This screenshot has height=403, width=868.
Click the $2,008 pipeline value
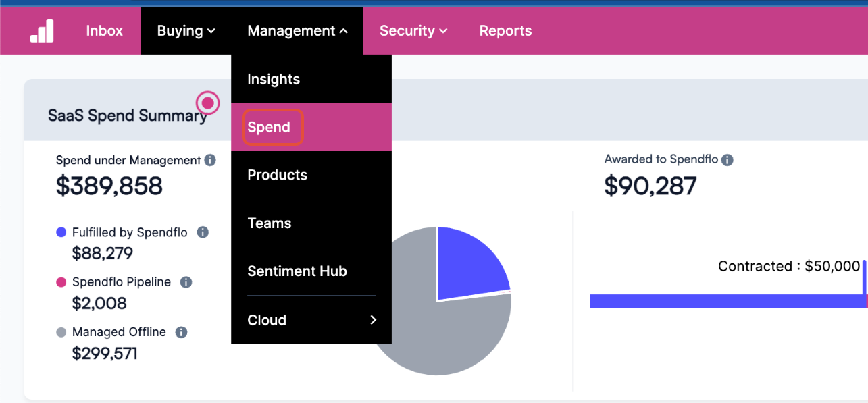click(x=99, y=304)
